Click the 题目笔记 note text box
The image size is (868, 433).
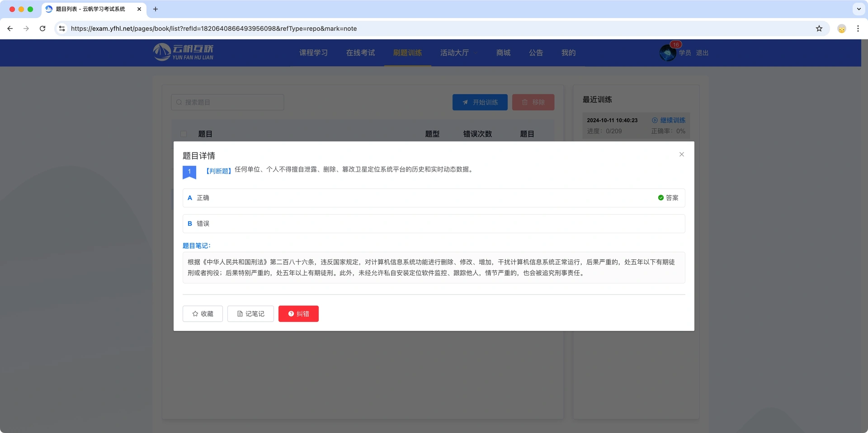pyautogui.click(x=434, y=267)
